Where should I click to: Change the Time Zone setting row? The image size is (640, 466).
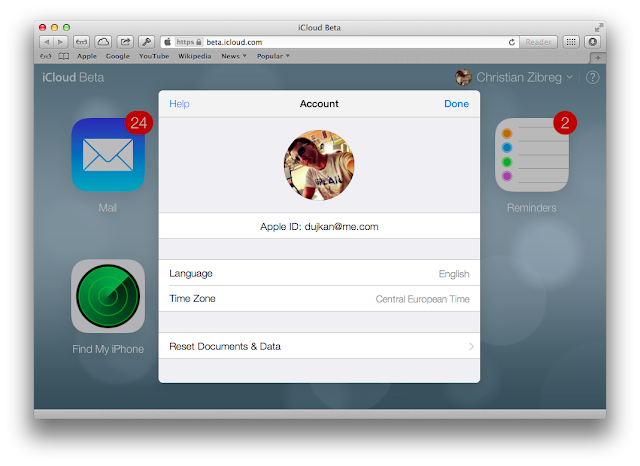point(319,299)
